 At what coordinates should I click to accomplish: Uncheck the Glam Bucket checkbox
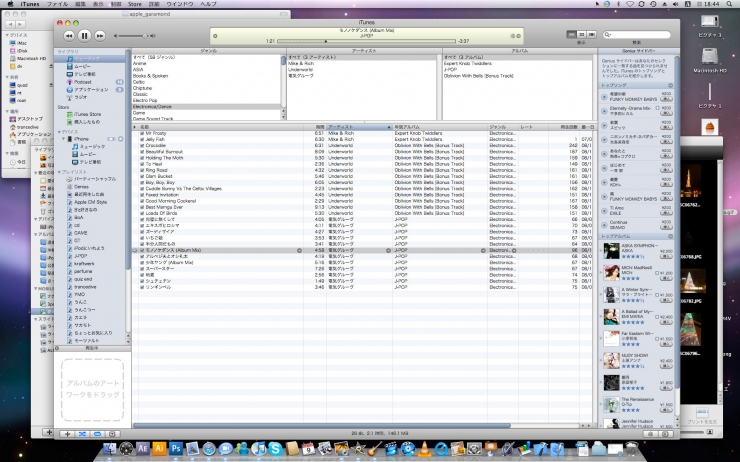click(142, 176)
